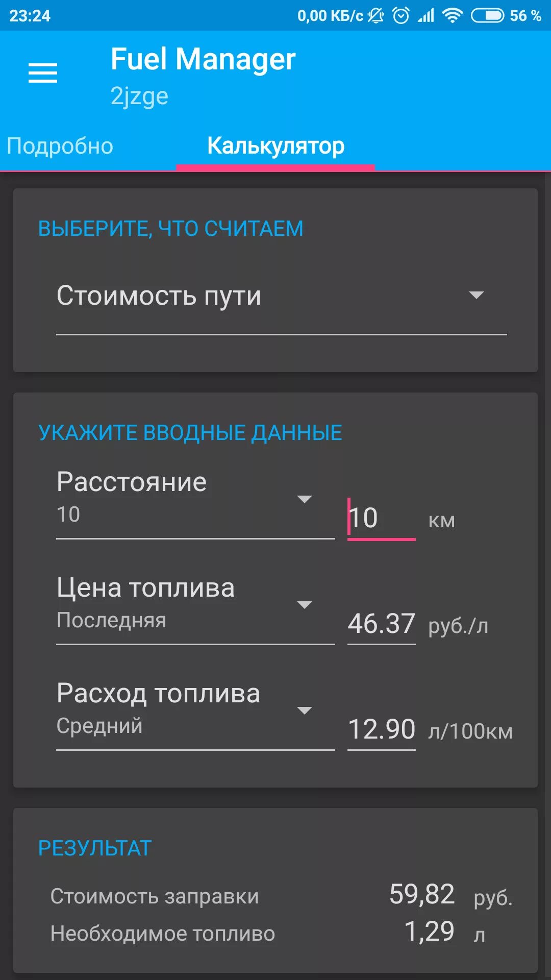Tap the alarm clock status icon
The width and height of the screenshot is (551, 980).
(401, 16)
